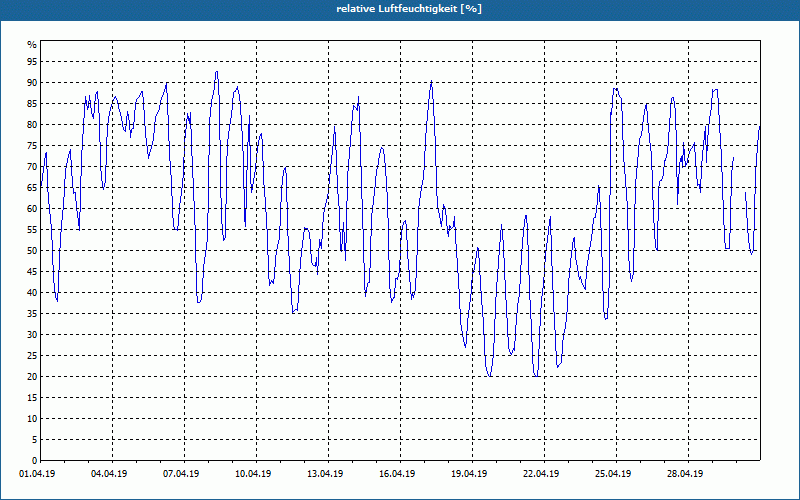Select the 60 y-axis label

click(x=32, y=208)
